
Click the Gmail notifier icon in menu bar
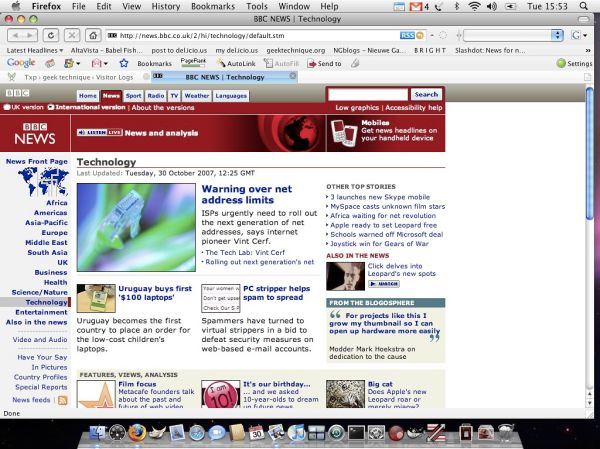pos(416,6)
